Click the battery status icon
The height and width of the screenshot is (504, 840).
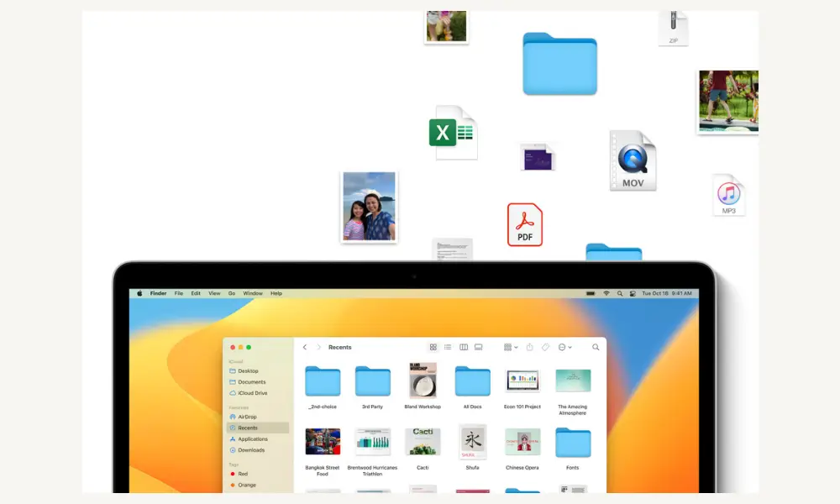(x=591, y=293)
